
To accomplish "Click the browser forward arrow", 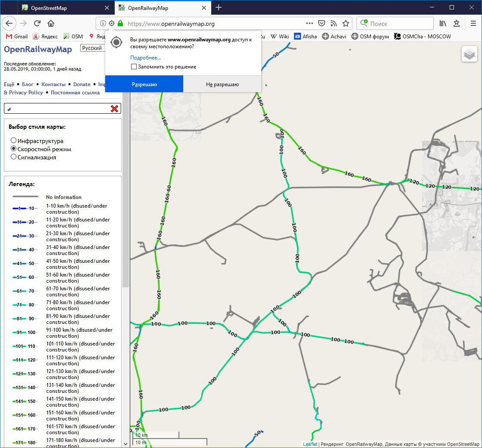I will [x=23, y=23].
